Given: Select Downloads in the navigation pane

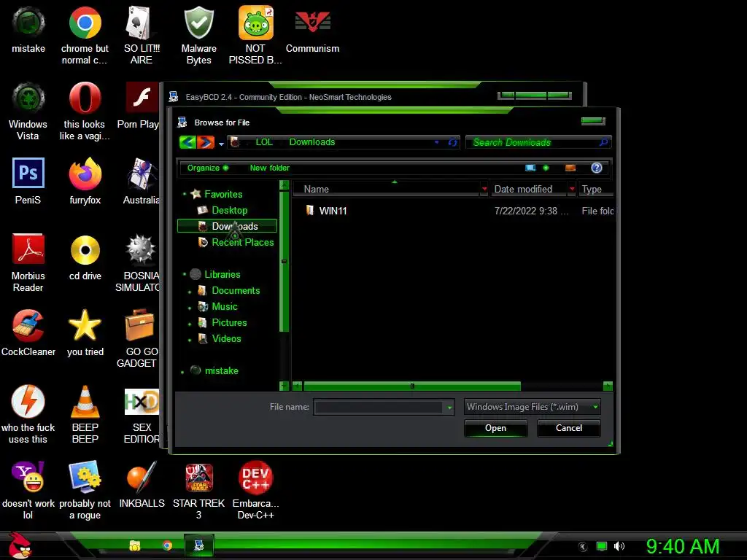Looking at the screenshot, I should coord(227,226).
